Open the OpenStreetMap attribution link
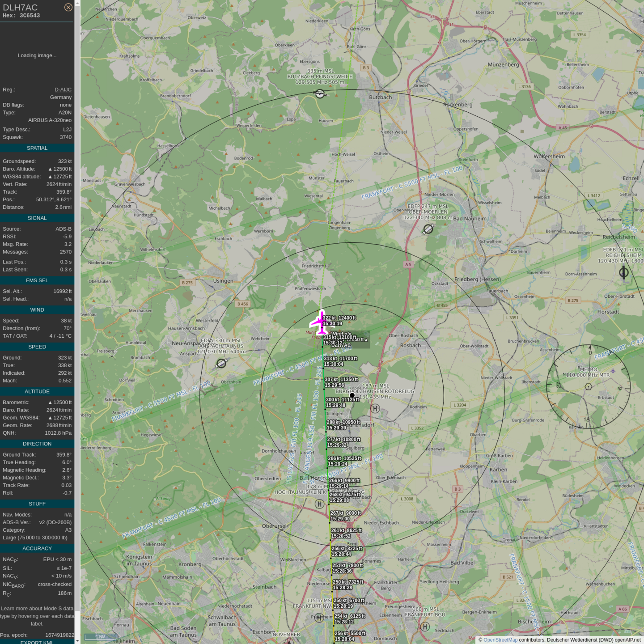644x644 pixels. click(500, 640)
